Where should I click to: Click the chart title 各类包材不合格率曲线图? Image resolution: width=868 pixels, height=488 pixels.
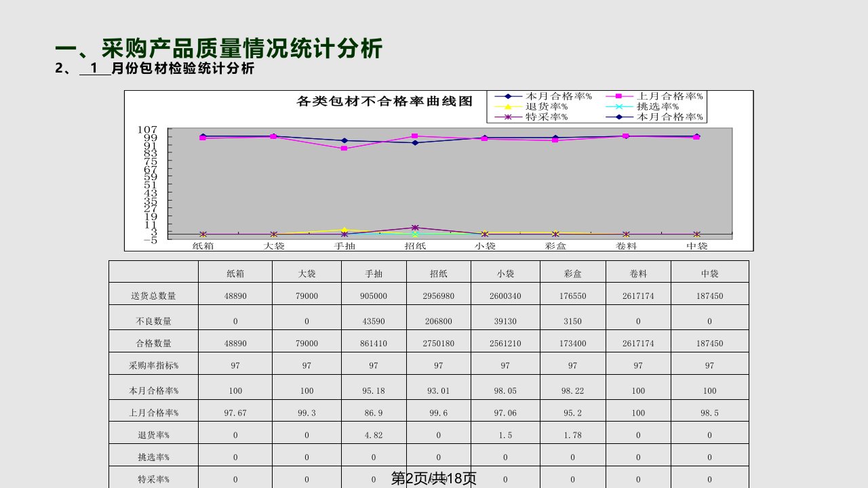(384, 101)
